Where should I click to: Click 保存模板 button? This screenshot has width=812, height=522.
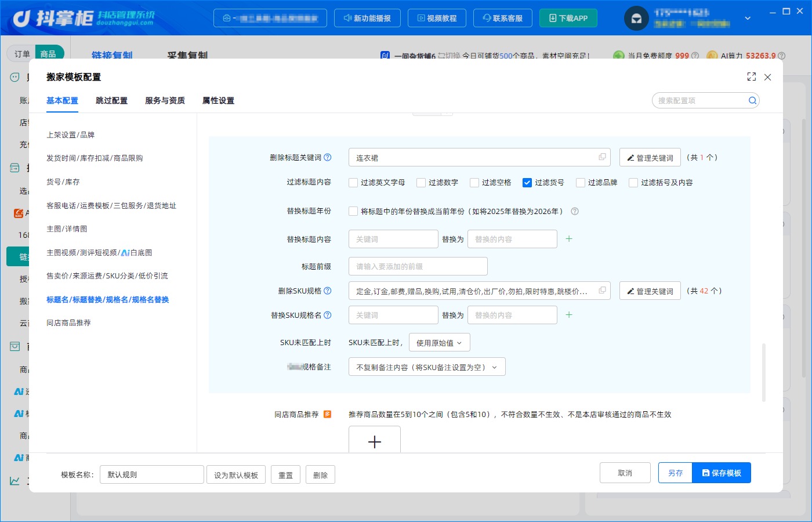click(722, 473)
